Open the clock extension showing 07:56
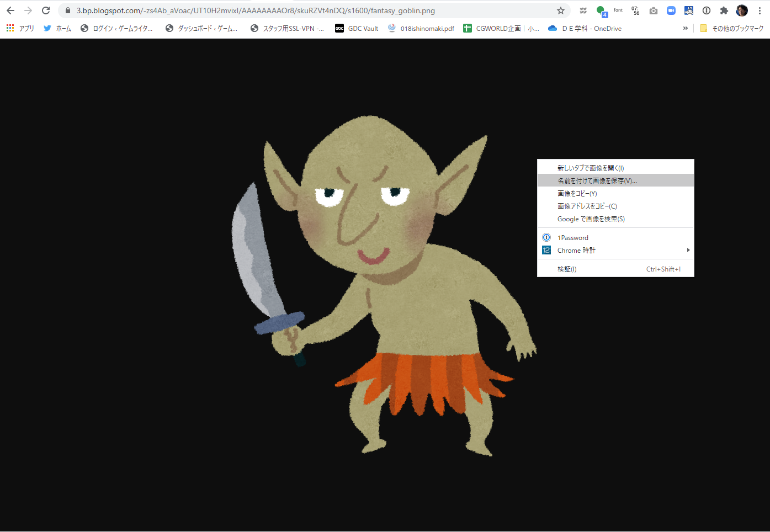770x532 pixels. [x=636, y=10]
